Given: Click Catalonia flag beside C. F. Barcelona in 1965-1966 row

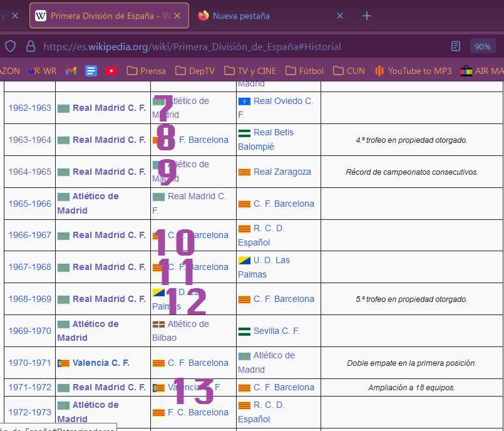Looking at the screenshot, I should (244, 204).
